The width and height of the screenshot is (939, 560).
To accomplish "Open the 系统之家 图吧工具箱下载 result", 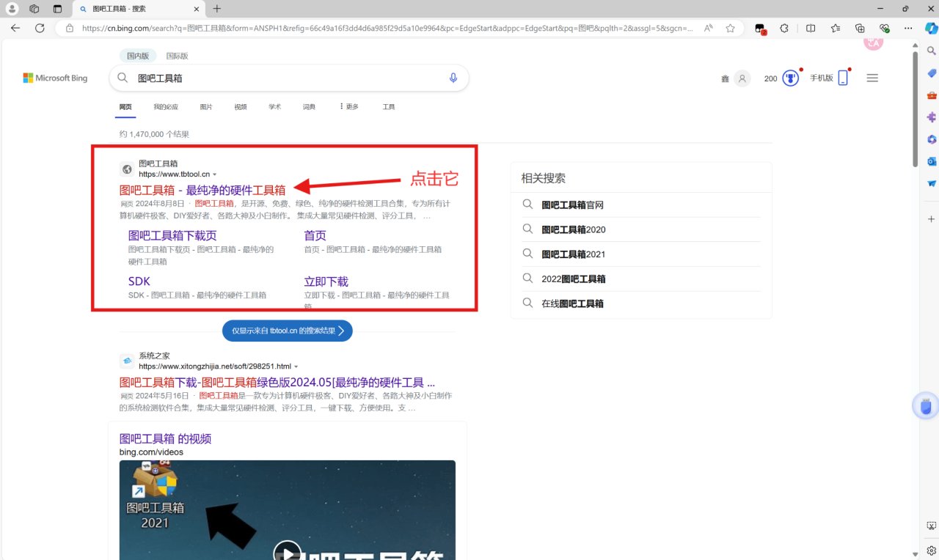I will [x=277, y=383].
